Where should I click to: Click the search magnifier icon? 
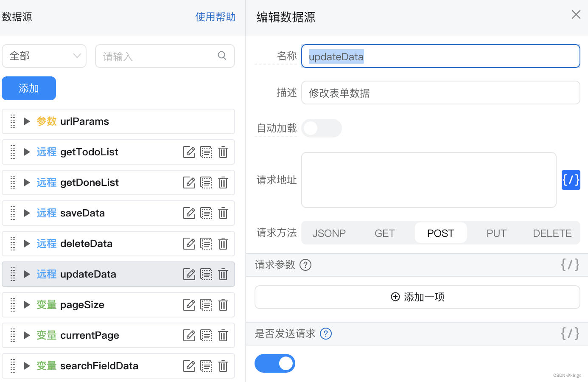point(222,56)
